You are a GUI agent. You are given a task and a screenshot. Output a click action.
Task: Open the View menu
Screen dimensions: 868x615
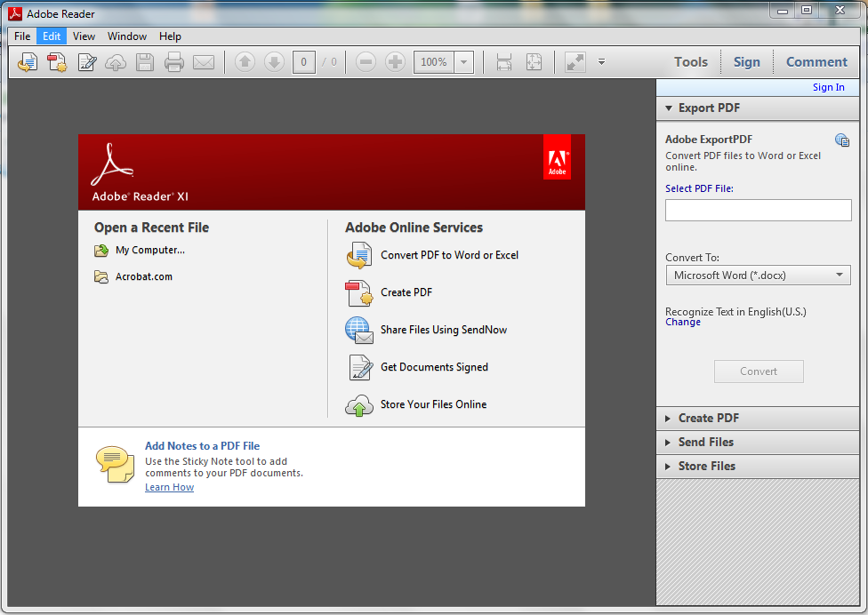tap(84, 36)
